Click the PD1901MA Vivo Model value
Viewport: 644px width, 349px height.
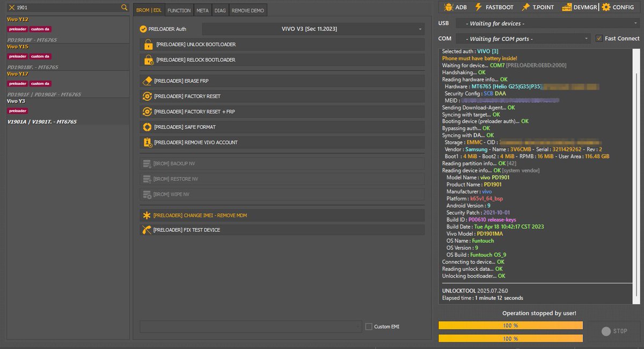pyautogui.click(x=490, y=234)
